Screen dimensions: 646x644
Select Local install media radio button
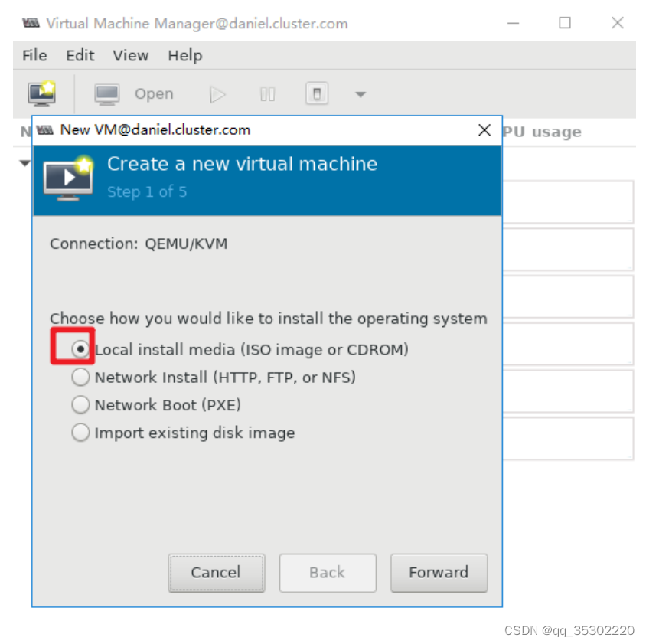tap(80, 349)
